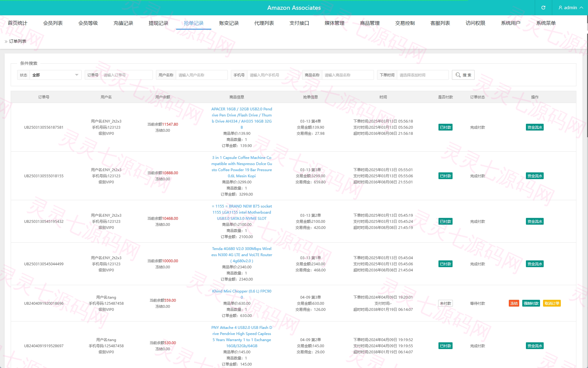The width and height of the screenshot is (588, 368).
Task: Focus the 订单号 input field
Action: click(x=127, y=75)
